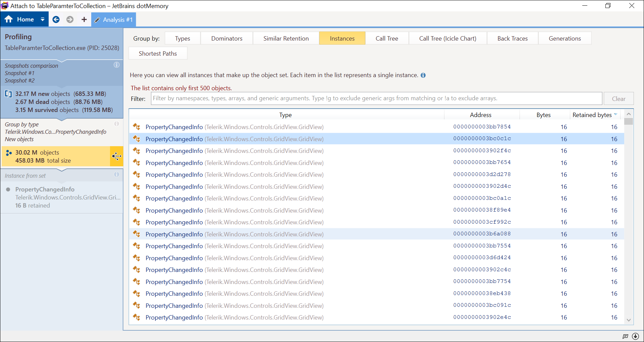Select the instance at address 0000000003bb7554
The image size is (644, 342).
pyautogui.click(x=377, y=246)
